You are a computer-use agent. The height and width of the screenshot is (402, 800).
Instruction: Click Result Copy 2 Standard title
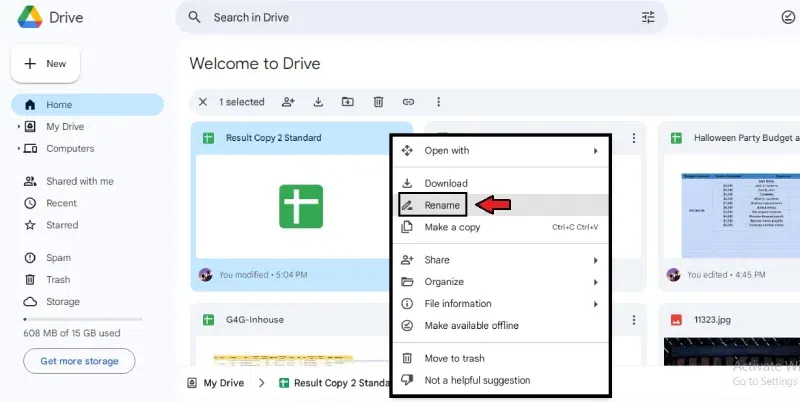[x=273, y=138]
